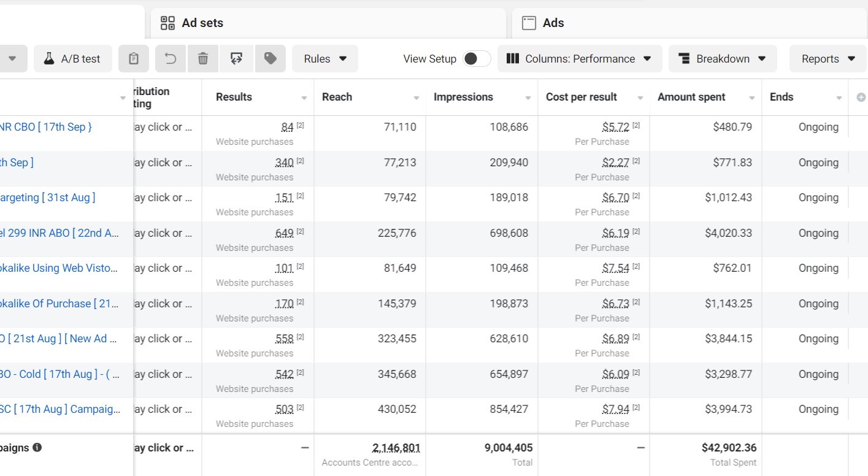Click the tag label icon
Viewport: 868px width, 476px height.
(270, 59)
